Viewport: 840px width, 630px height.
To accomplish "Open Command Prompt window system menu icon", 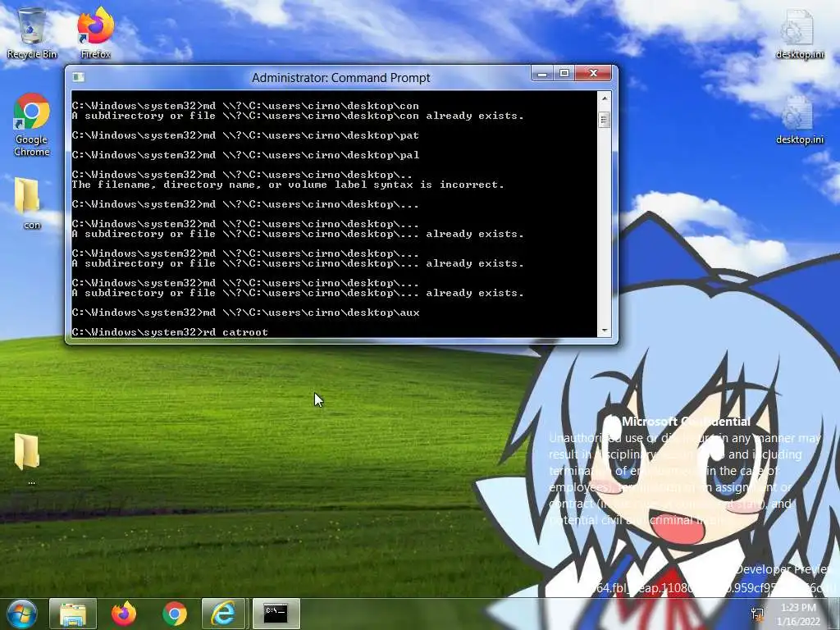I will (x=78, y=78).
